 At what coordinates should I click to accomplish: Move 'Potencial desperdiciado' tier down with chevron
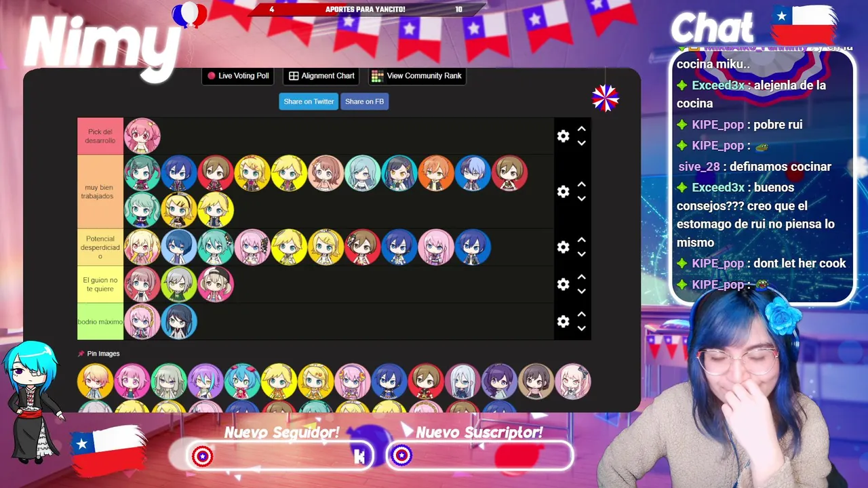[581, 254]
